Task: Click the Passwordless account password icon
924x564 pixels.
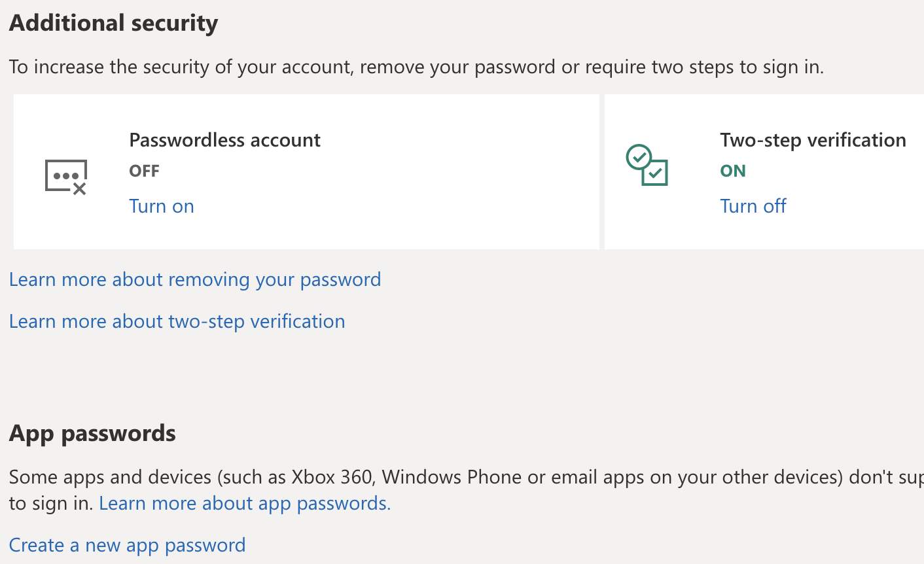Action: click(65, 177)
